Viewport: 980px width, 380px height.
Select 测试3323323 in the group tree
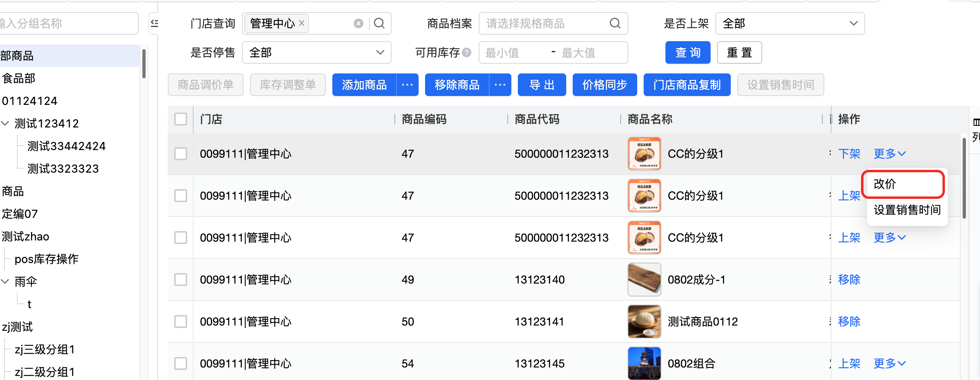(63, 169)
